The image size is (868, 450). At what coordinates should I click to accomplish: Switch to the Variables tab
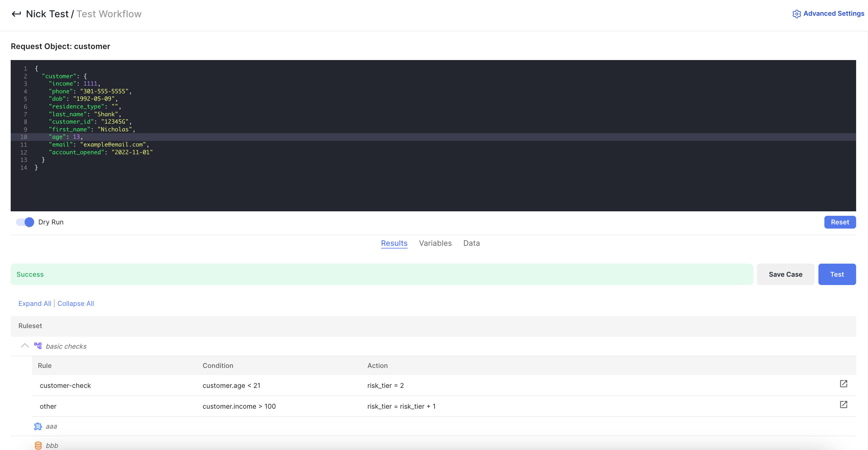pyautogui.click(x=435, y=243)
